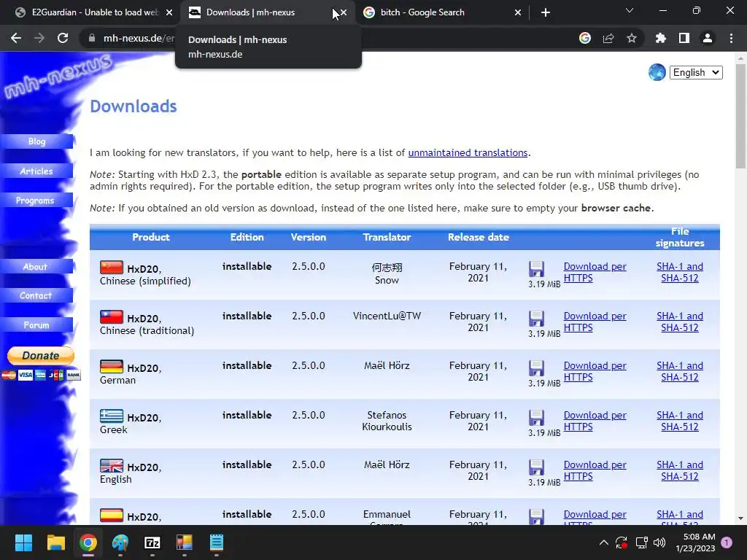Click the UK/US flag icon for HxD20 English
The image size is (747, 560).
(x=112, y=465)
